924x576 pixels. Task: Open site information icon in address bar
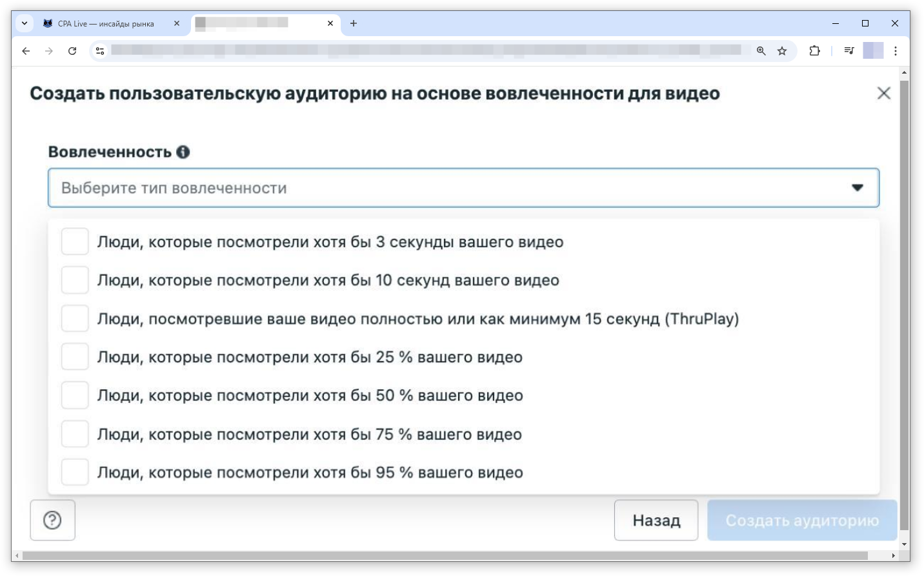pos(99,50)
